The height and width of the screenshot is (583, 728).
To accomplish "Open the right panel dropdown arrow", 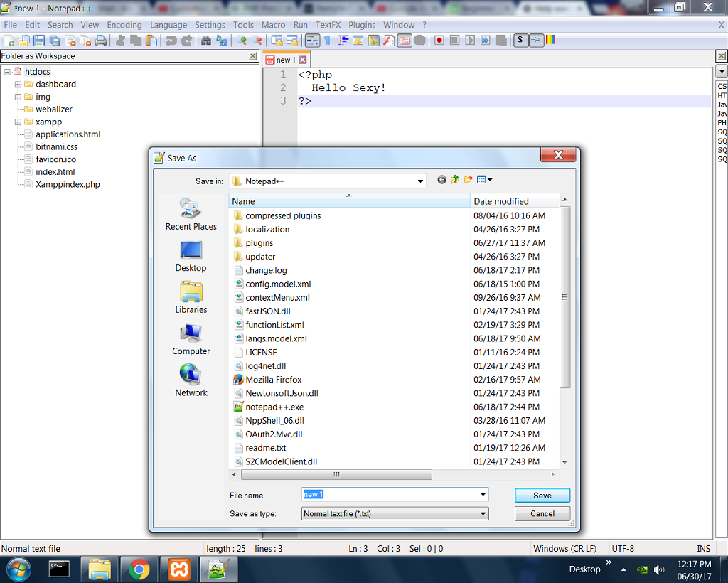I will click(722, 72).
